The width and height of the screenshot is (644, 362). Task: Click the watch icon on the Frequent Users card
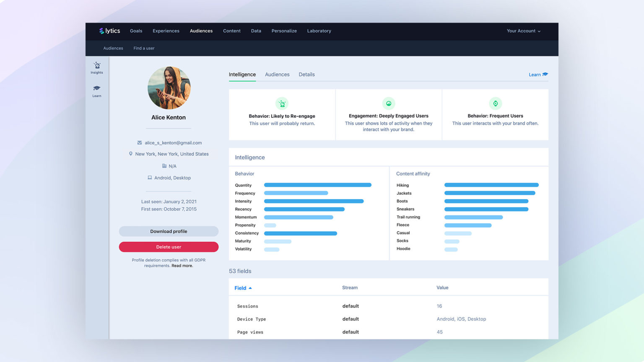point(495,103)
